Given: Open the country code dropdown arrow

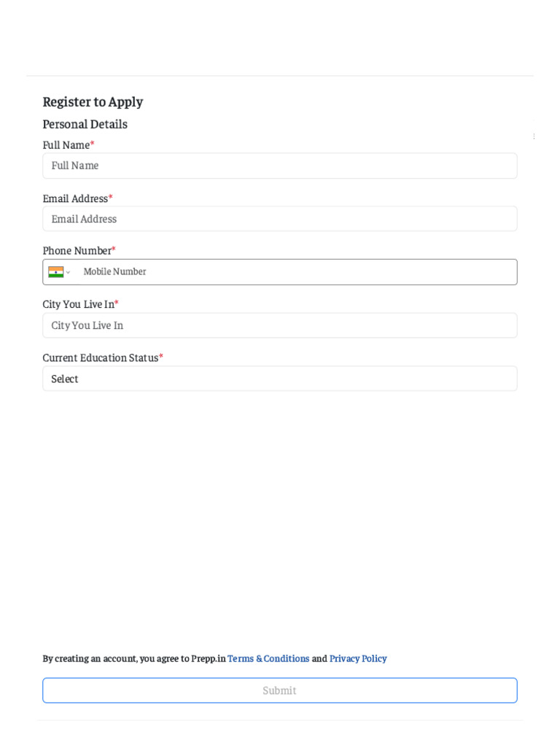Looking at the screenshot, I should point(69,273).
